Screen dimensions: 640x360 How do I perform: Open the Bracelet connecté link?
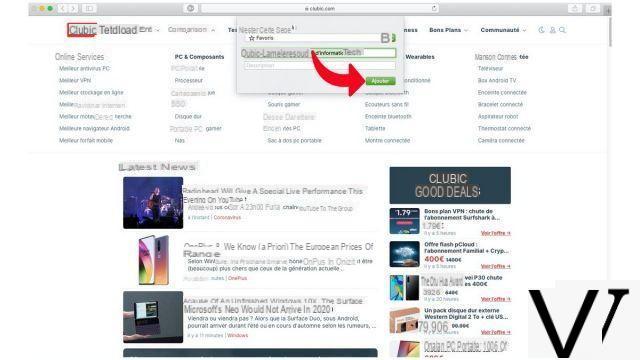(x=500, y=104)
